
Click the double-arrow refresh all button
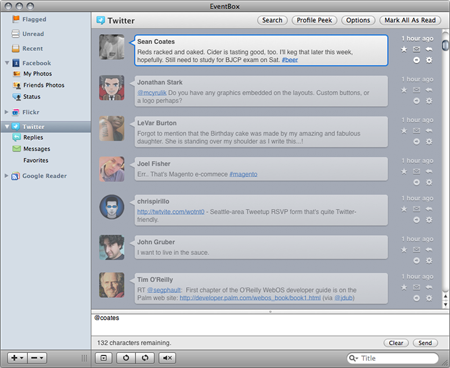click(x=145, y=358)
